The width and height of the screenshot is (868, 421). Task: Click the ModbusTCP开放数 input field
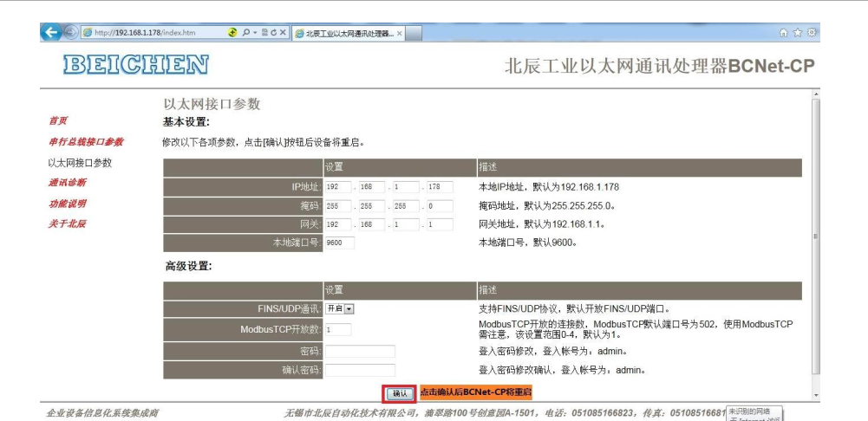[x=338, y=329]
